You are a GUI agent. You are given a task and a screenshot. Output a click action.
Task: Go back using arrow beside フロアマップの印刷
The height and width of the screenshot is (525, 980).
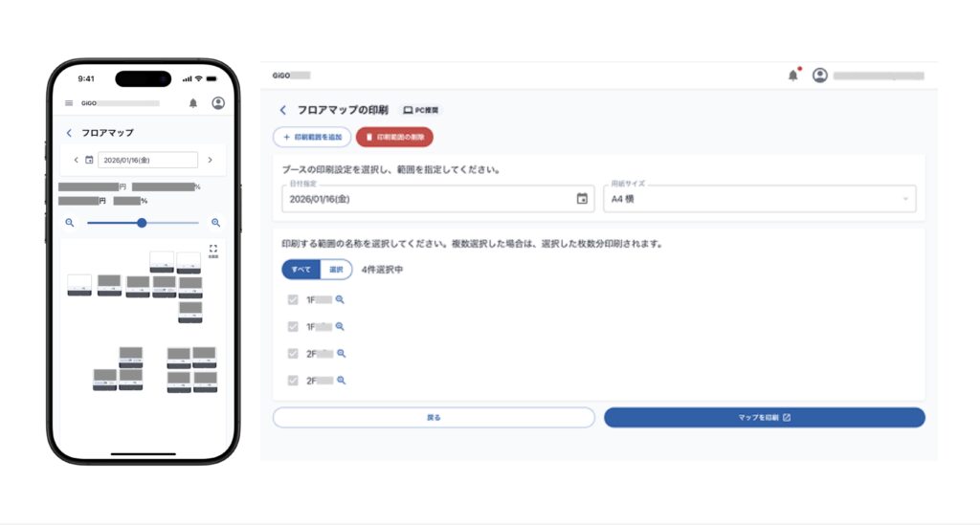[x=282, y=111]
